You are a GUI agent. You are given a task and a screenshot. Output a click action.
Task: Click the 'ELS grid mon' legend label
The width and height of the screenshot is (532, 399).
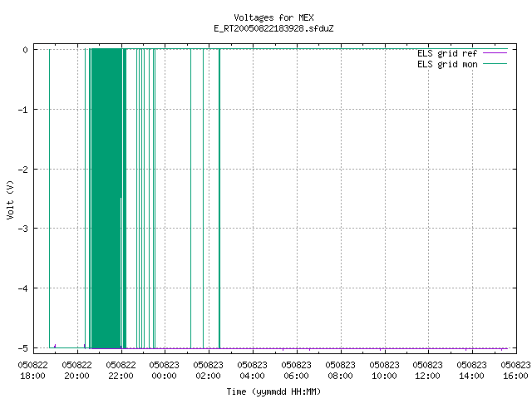(x=447, y=64)
